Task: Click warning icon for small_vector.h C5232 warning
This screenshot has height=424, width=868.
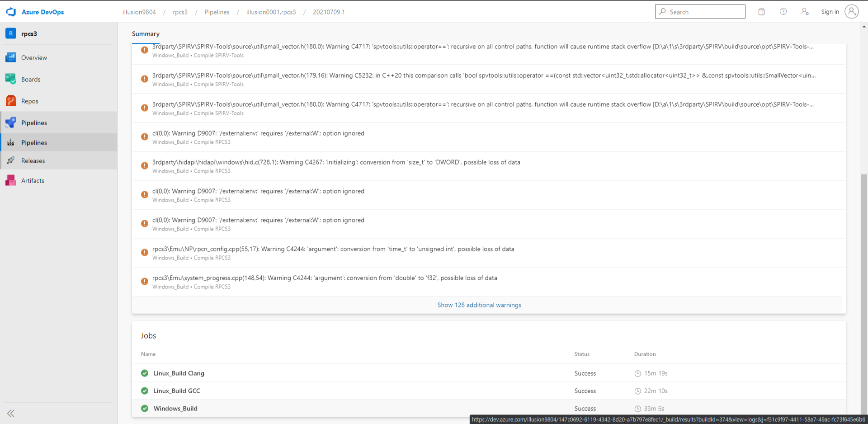Action: (145, 79)
